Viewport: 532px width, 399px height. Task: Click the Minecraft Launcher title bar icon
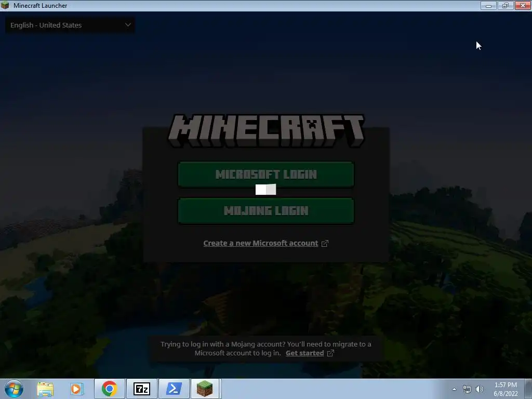pos(5,5)
